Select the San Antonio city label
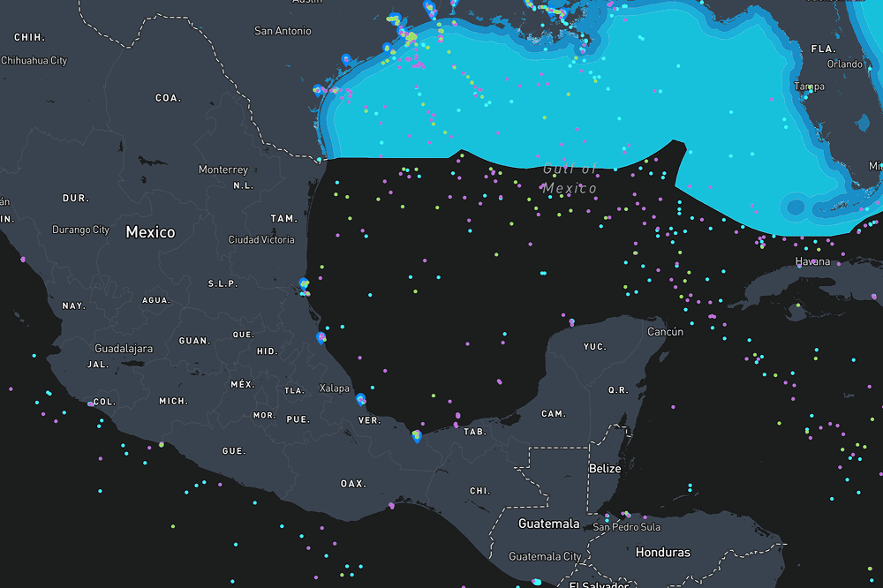 [283, 31]
